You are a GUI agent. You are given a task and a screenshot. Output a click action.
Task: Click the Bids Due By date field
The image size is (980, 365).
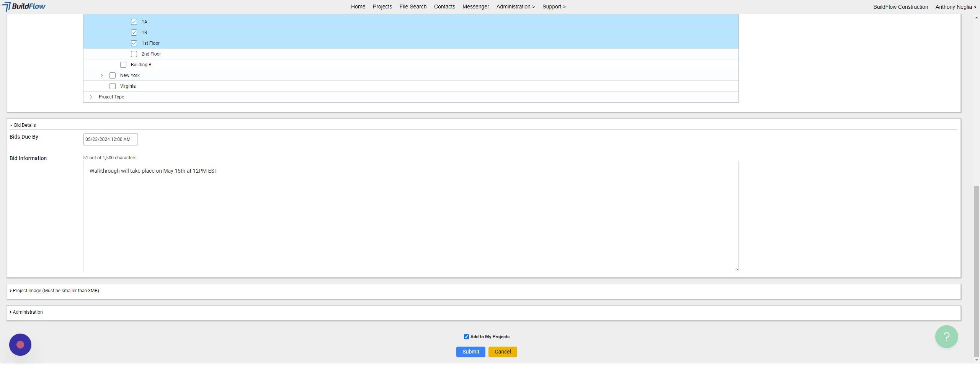pos(110,139)
